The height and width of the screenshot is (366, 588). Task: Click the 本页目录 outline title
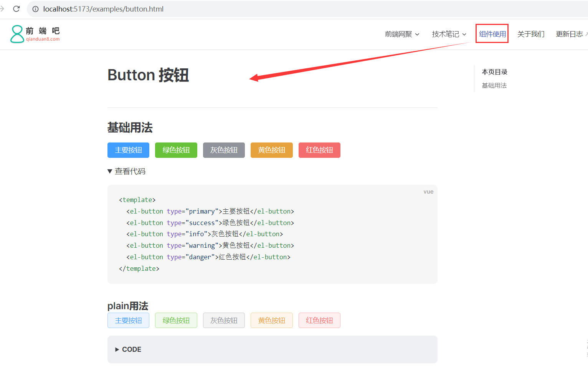pos(494,72)
